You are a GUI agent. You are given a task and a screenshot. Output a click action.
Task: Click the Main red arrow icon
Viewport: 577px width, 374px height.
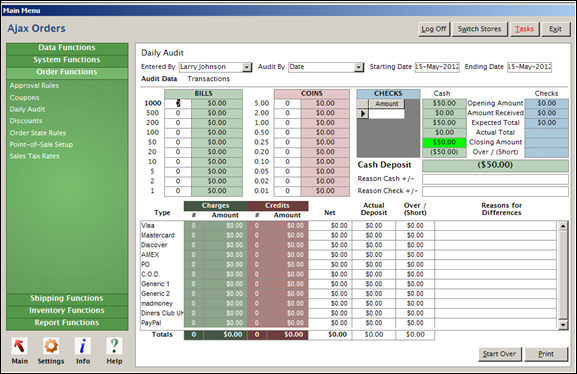click(20, 346)
